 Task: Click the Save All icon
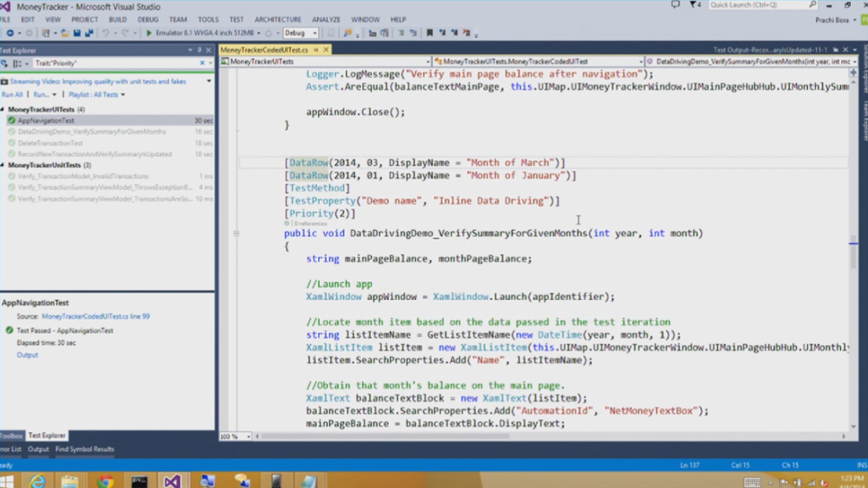(88, 33)
